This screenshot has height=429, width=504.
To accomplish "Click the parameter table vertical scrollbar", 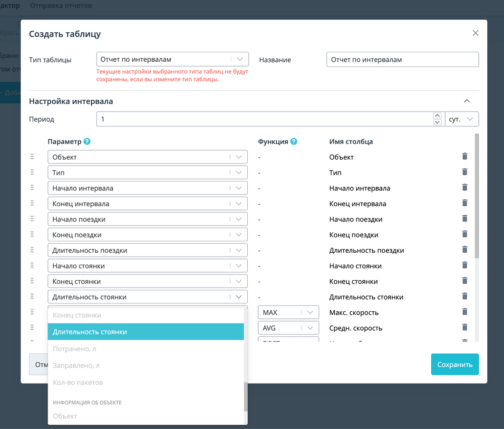I will tap(477, 196).
